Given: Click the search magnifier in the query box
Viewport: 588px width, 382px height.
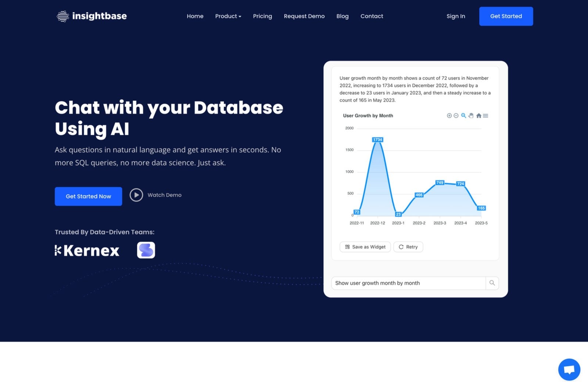Looking at the screenshot, I should click(x=492, y=283).
